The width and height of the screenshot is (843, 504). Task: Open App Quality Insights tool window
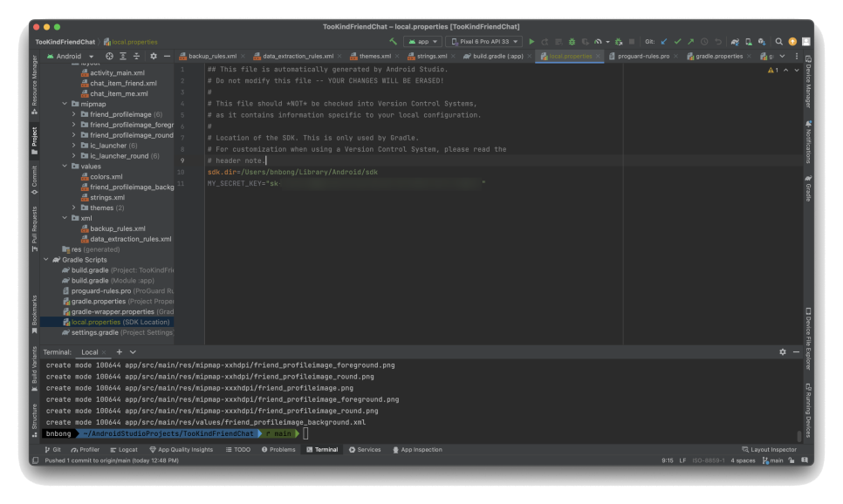(x=182, y=450)
